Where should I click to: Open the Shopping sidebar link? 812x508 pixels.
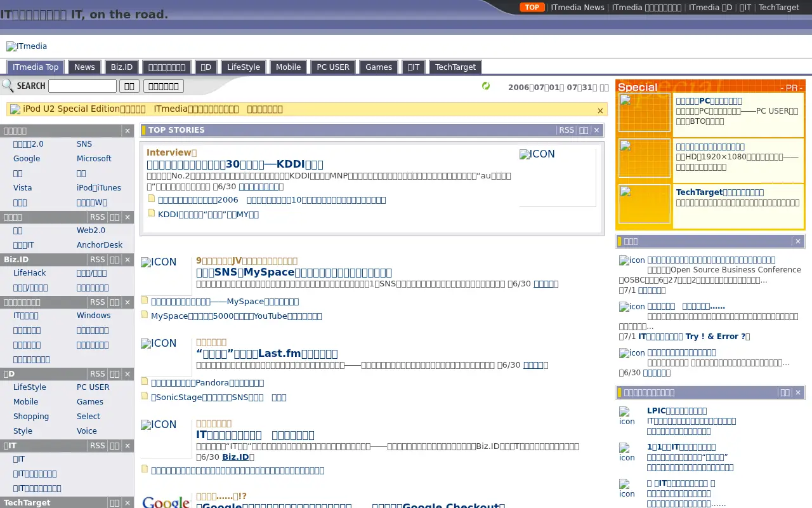pos(31,417)
